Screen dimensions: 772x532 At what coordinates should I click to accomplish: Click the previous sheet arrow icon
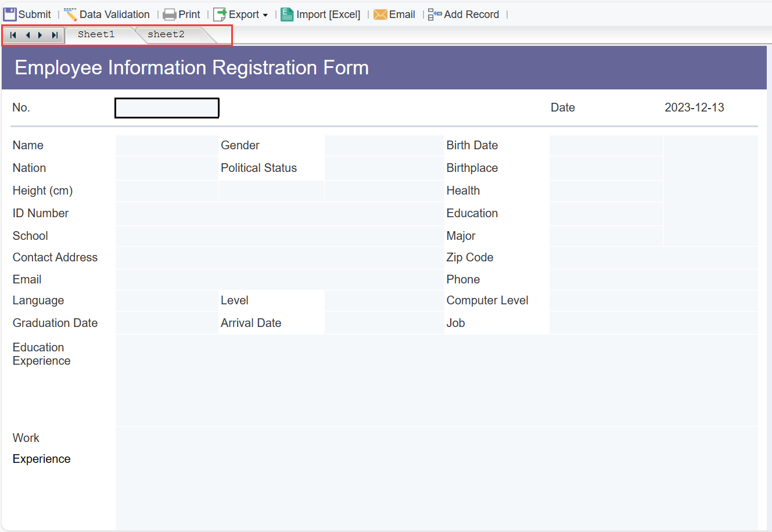point(27,35)
